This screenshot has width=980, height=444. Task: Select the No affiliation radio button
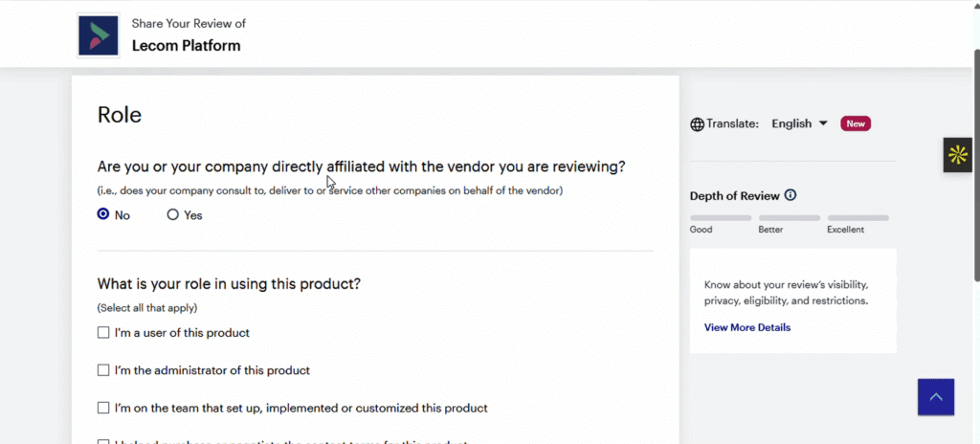[103, 215]
